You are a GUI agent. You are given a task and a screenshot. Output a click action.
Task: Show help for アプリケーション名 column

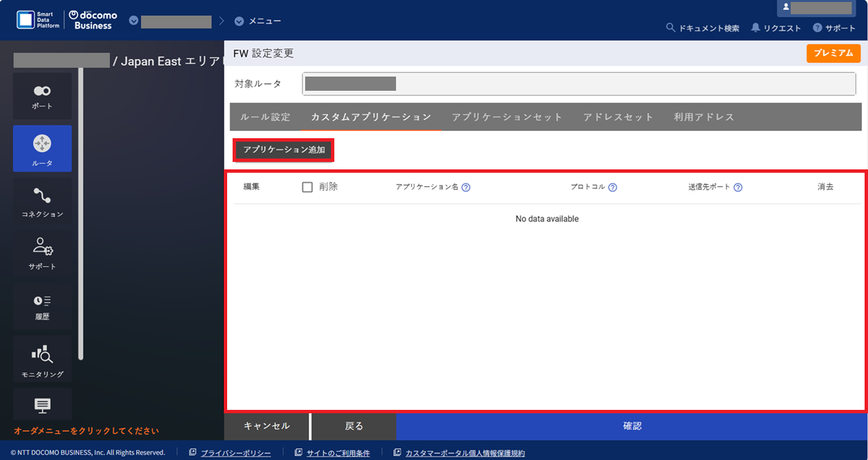[x=465, y=187]
